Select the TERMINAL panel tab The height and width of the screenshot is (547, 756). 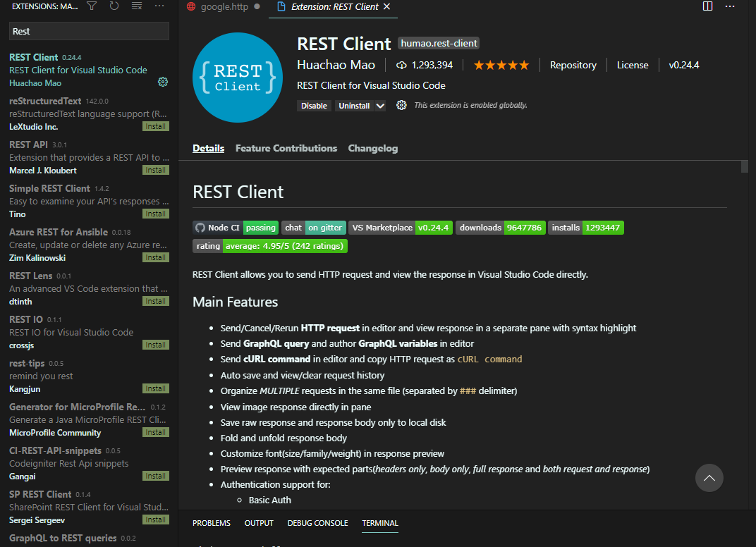click(380, 523)
